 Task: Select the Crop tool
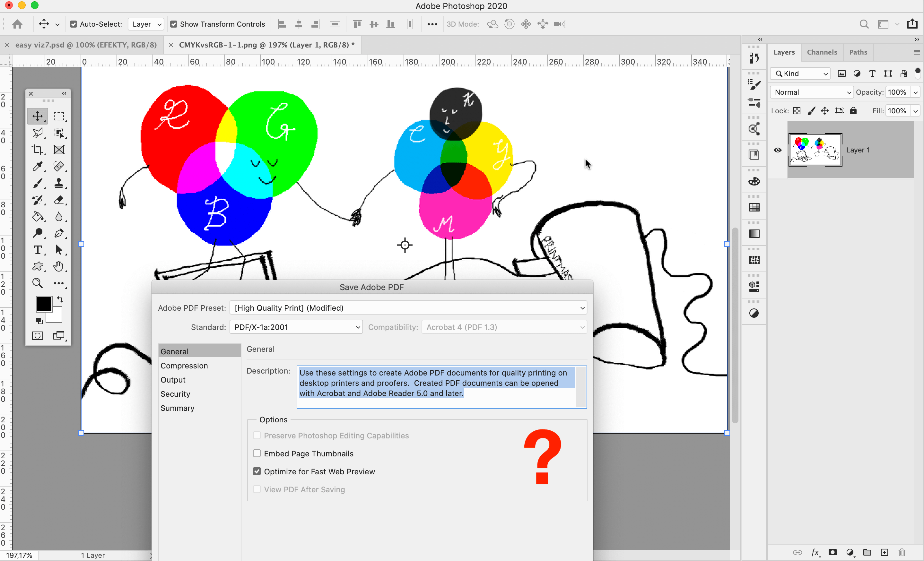(38, 150)
